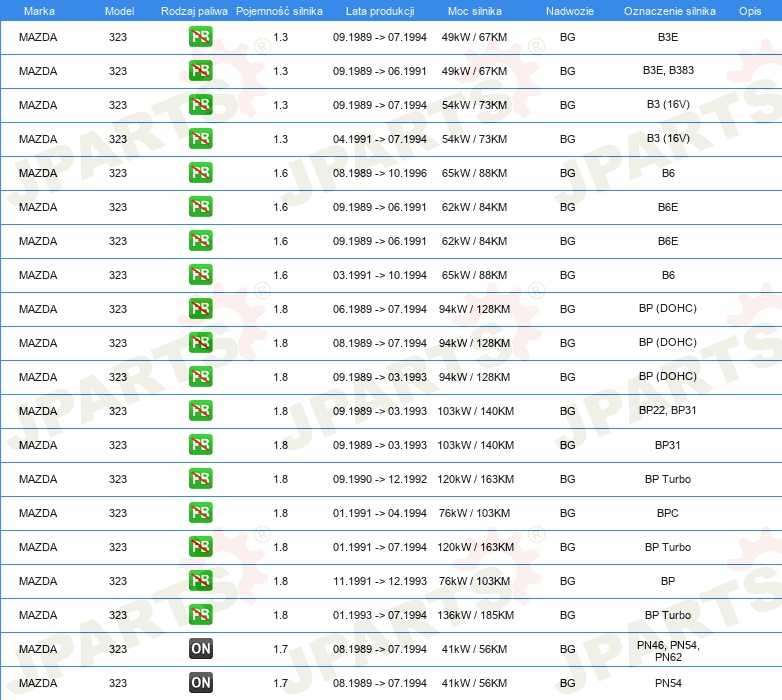Click the petrol icon for BP Turbo from 09.1990
This screenshot has height=700, width=782.
pos(200,479)
